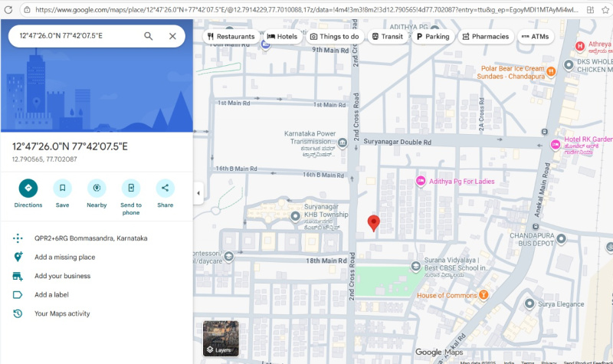This screenshot has width=613, height=364.
Task: Bookmark page with star icon
Action: coord(605,10)
